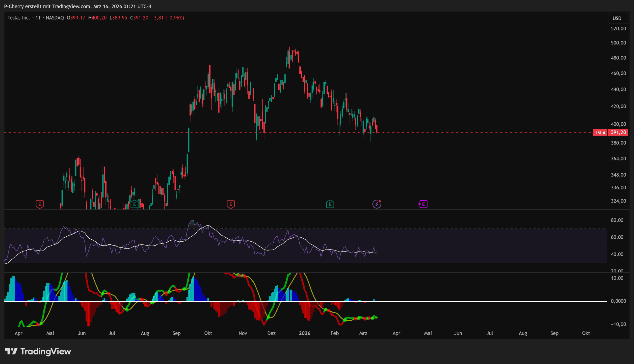Click the -3,81 (-0,96%) change value
Image resolution: width=634 pixels, height=364 pixels.
(x=167, y=18)
